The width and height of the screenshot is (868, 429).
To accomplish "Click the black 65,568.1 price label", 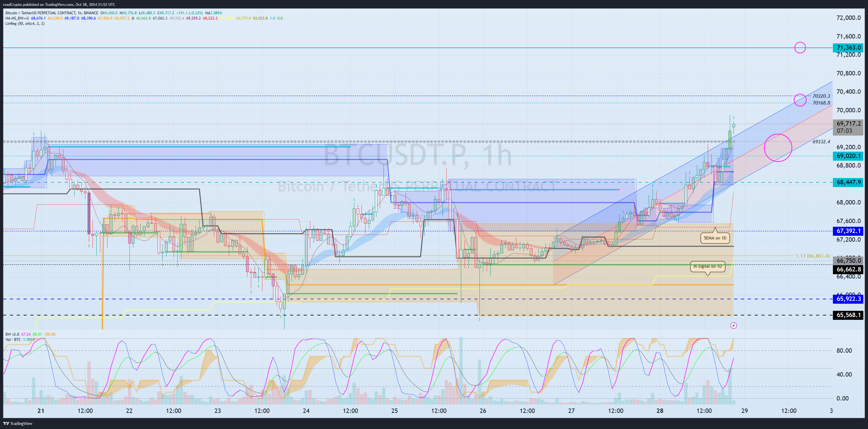I will 848,315.
